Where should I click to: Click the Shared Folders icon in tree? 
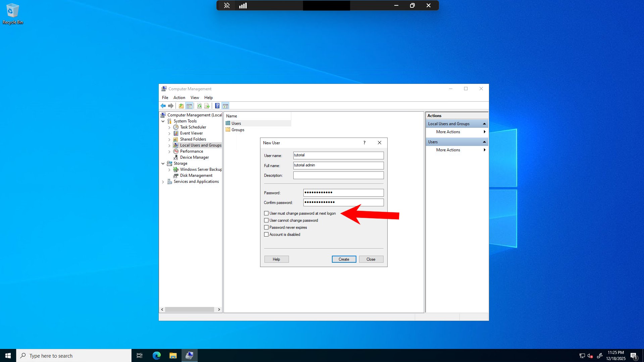coord(176,139)
